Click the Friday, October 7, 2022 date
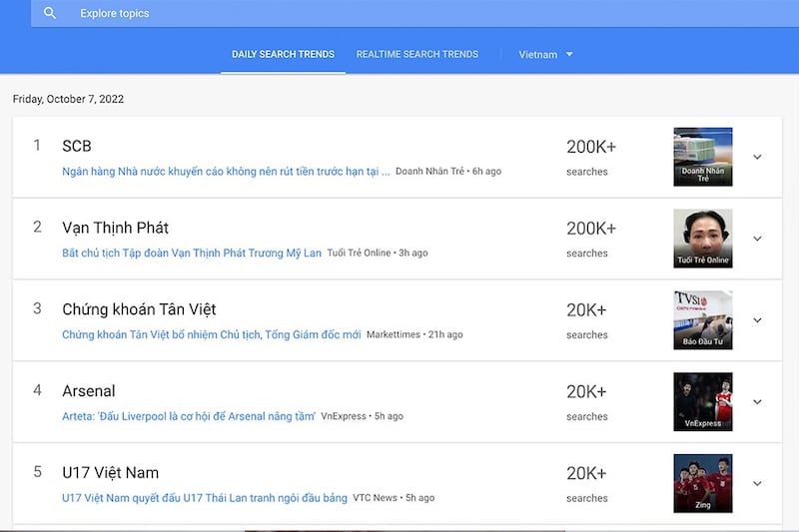799x532 pixels. click(x=68, y=99)
